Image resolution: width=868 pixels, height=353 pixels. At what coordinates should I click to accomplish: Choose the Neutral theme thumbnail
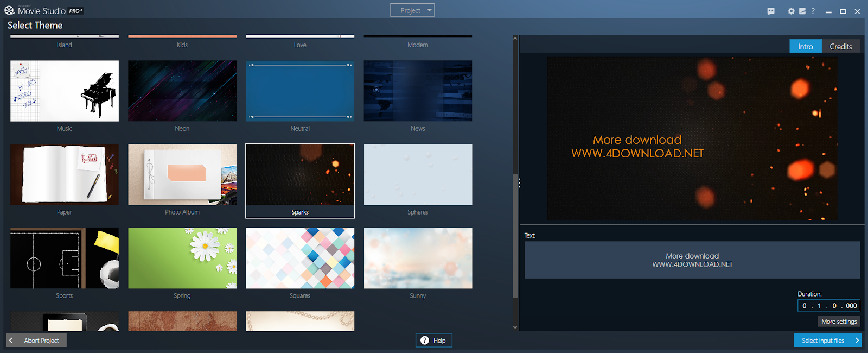point(300,91)
